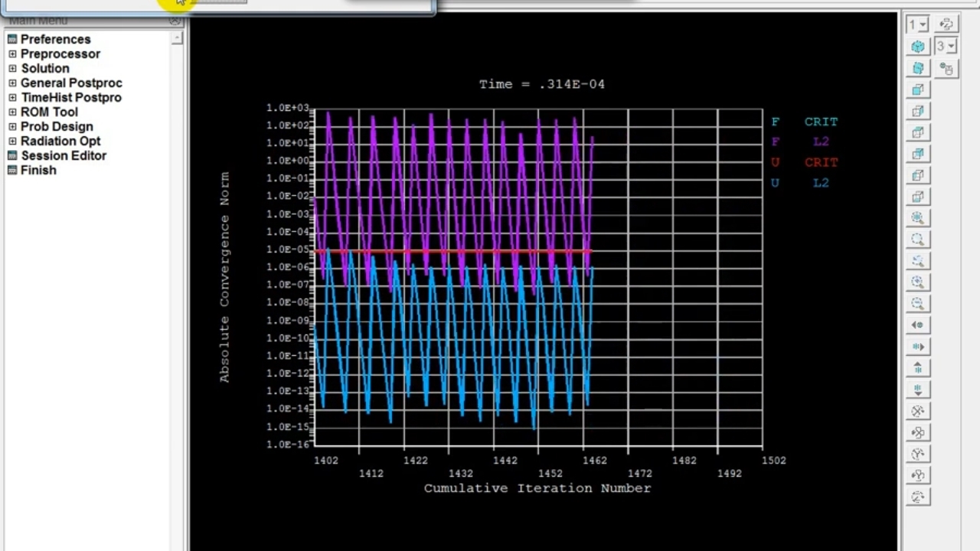Click Finish in the Main Menu

click(x=38, y=170)
